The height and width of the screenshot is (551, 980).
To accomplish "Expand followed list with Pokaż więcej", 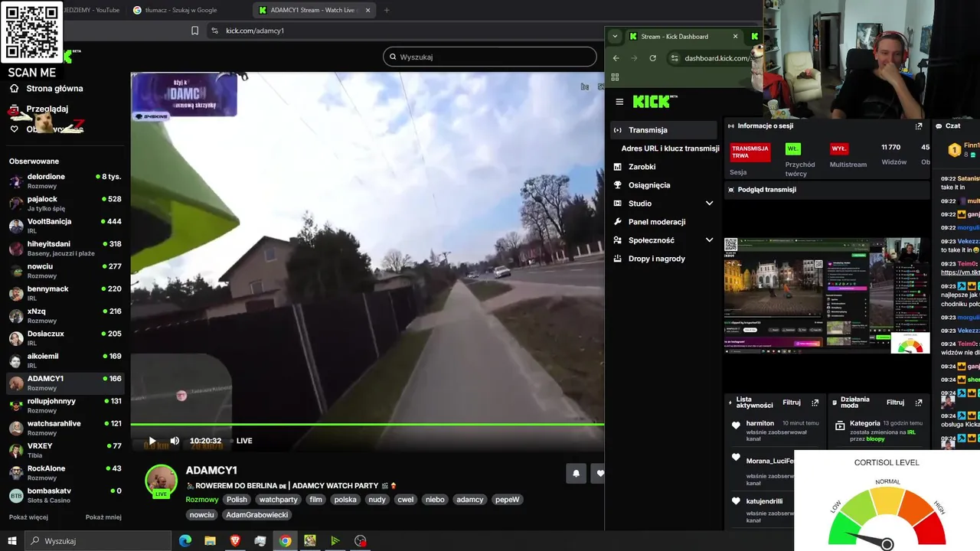I will pyautogui.click(x=28, y=517).
